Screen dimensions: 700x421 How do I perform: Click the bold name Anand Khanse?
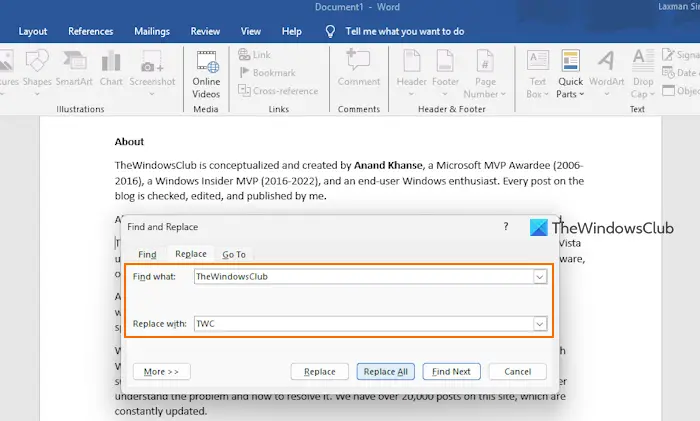point(388,165)
